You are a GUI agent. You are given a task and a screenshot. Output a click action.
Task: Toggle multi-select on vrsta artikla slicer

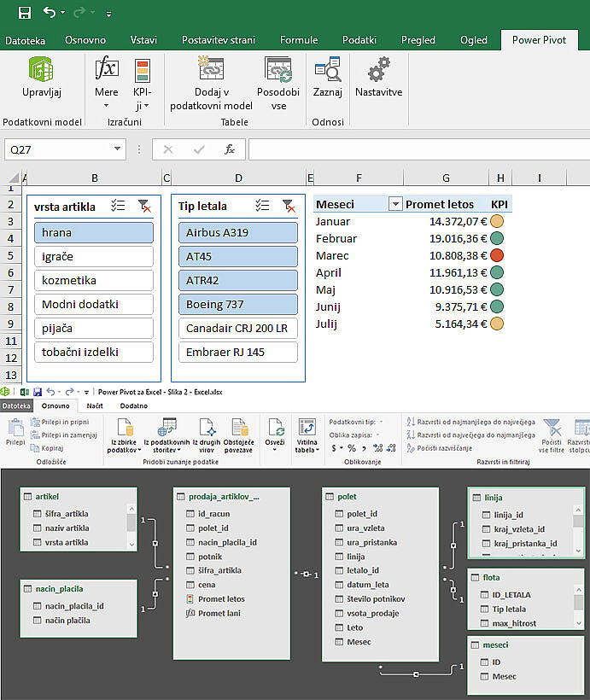(118, 206)
